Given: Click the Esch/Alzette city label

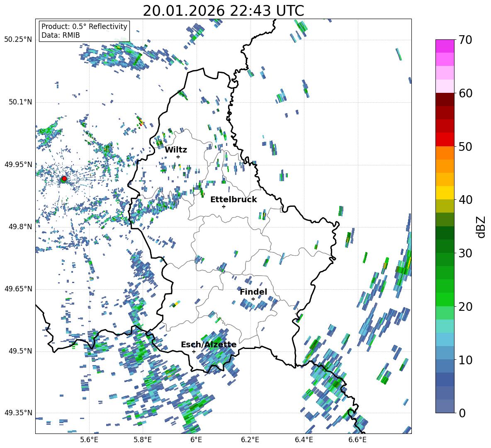Looking at the screenshot, I should tap(209, 345).
